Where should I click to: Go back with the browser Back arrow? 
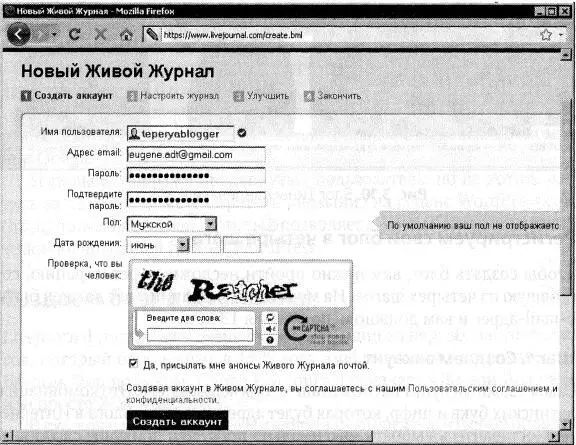(x=18, y=34)
